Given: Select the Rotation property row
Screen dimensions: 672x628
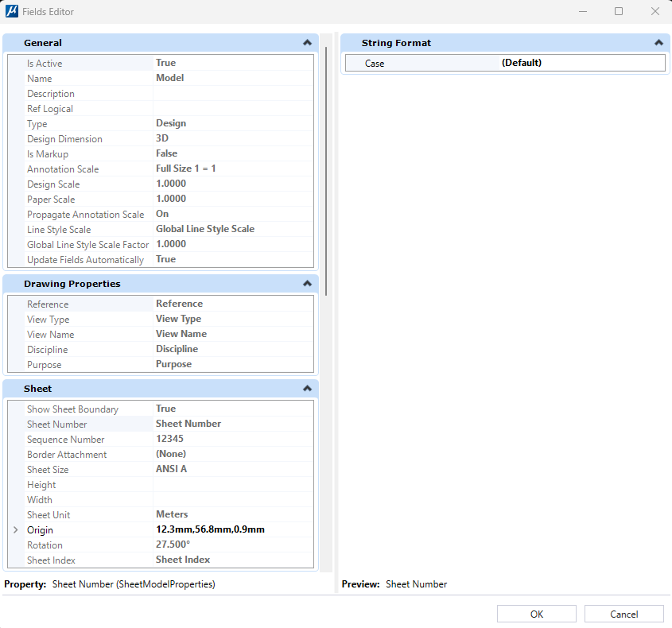Looking at the screenshot, I should point(45,545).
